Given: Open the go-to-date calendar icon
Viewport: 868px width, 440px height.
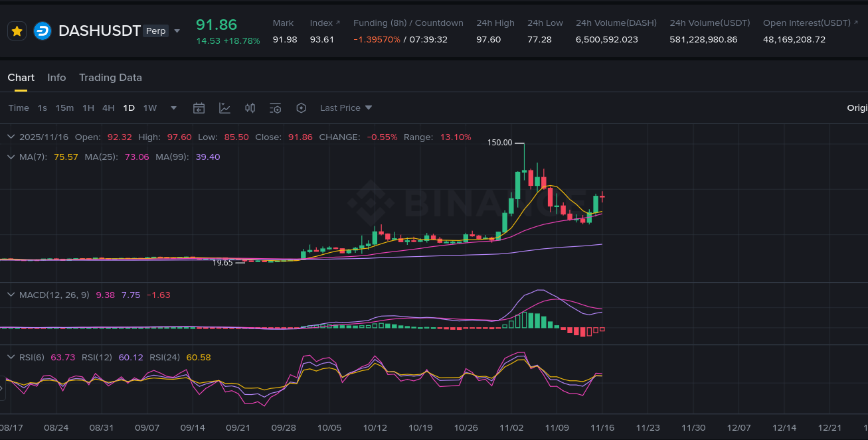Looking at the screenshot, I should tap(199, 108).
